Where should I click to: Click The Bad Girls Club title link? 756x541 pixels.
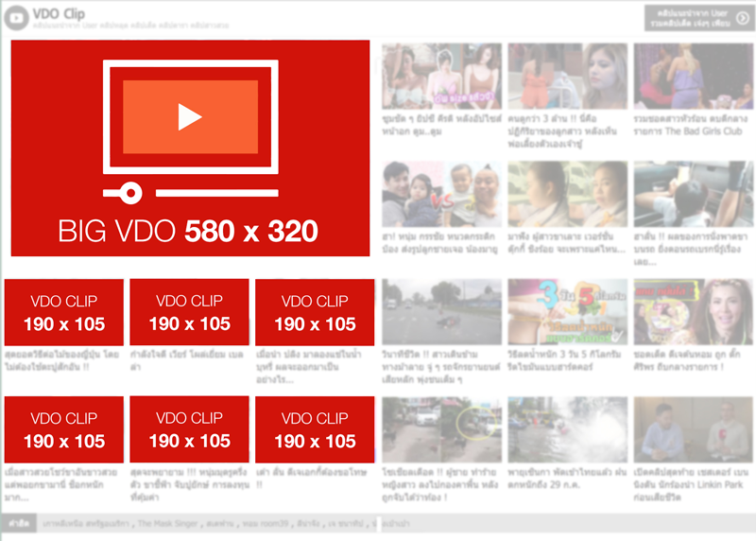693,125
